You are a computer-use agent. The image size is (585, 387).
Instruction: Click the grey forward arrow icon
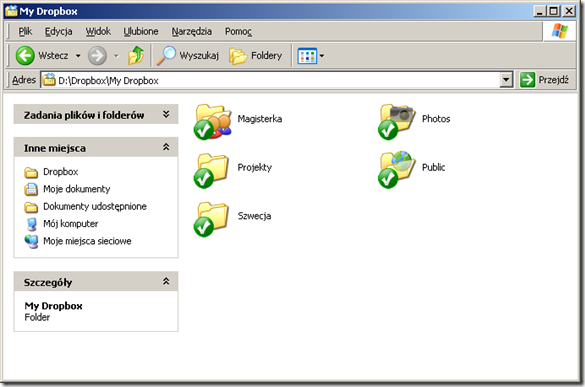coord(97,56)
